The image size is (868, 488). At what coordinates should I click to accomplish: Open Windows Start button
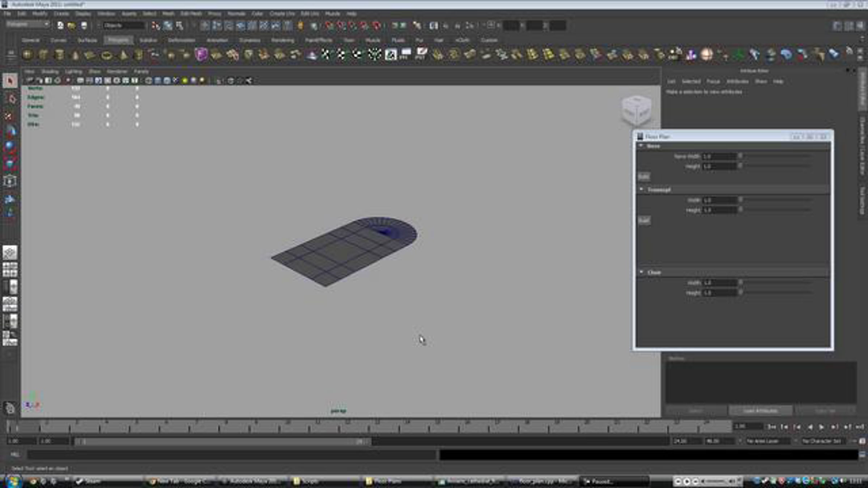(x=13, y=481)
